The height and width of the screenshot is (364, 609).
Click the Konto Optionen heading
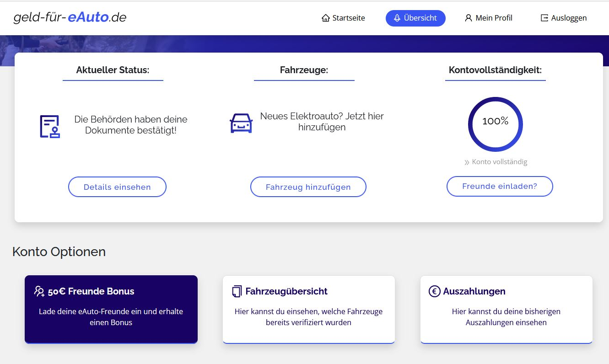pyautogui.click(x=59, y=252)
